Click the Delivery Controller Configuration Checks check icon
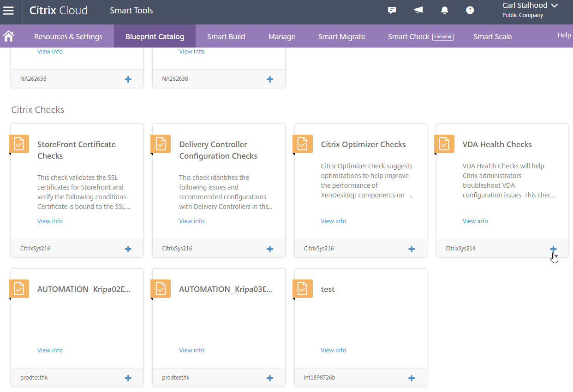 click(161, 144)
